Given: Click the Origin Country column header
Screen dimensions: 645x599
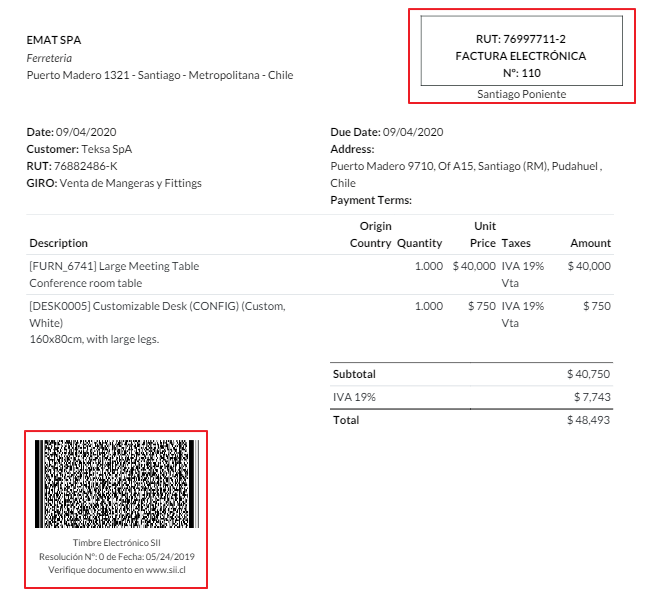Looking at the screenshot, I should click(x=370, y=235).
